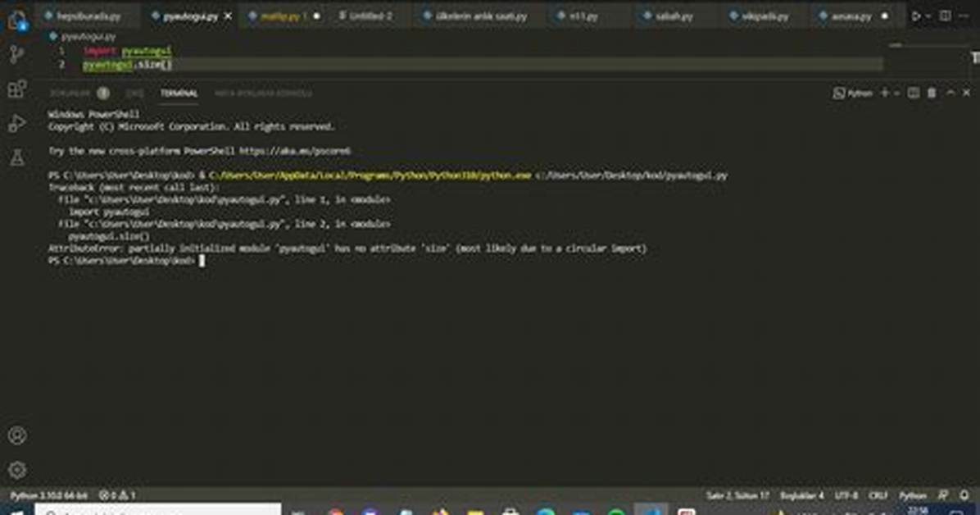Click 'Traceback (most recent call last)' line
This screenshot has height=515, width=980.
coord(134,187)
